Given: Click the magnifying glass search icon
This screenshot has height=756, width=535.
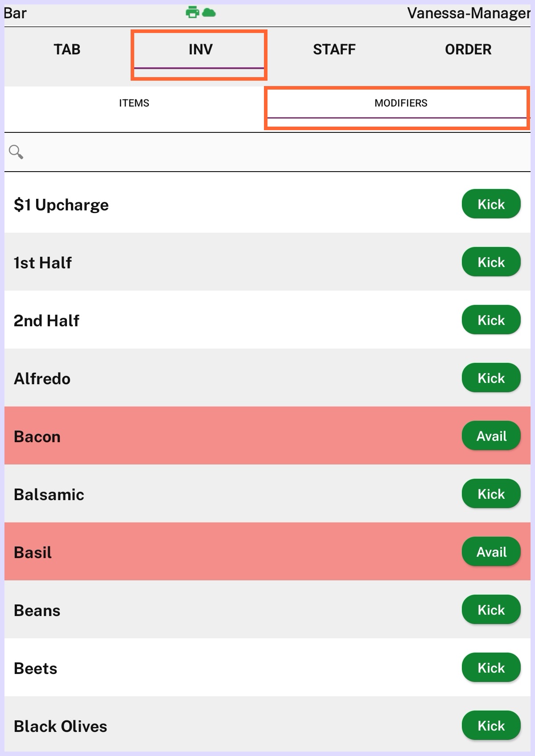Looking at the screenshot, I should click(16, 152).
